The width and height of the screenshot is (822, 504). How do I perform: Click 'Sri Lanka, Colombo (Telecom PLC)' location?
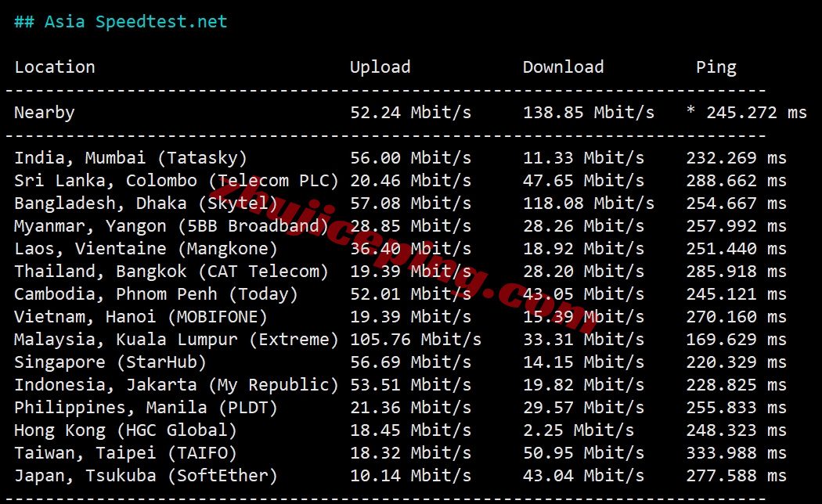pyautogui.click(x=177, y=181)
